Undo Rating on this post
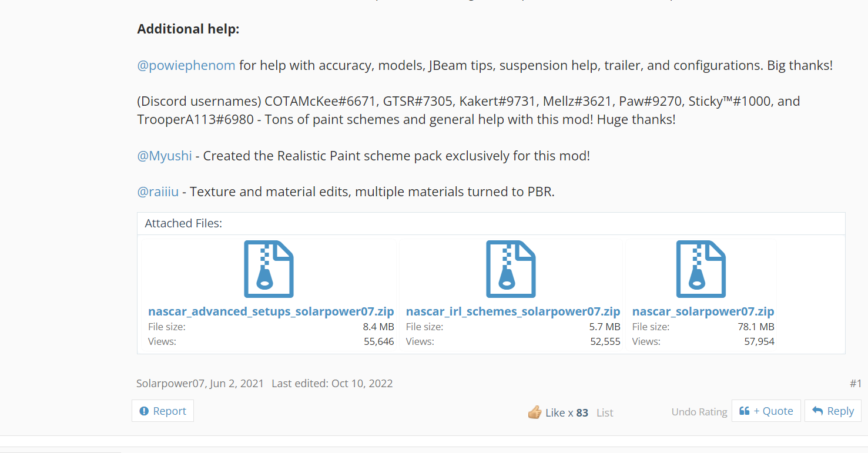868x453 pixels. pyautogui.click(x=699, y=412)
